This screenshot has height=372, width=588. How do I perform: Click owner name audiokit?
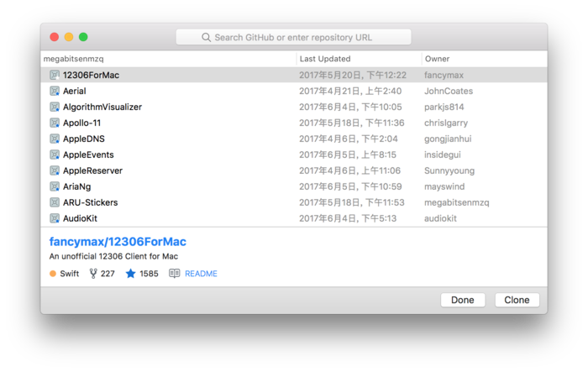pyautogui.click(x=440, y=218)
